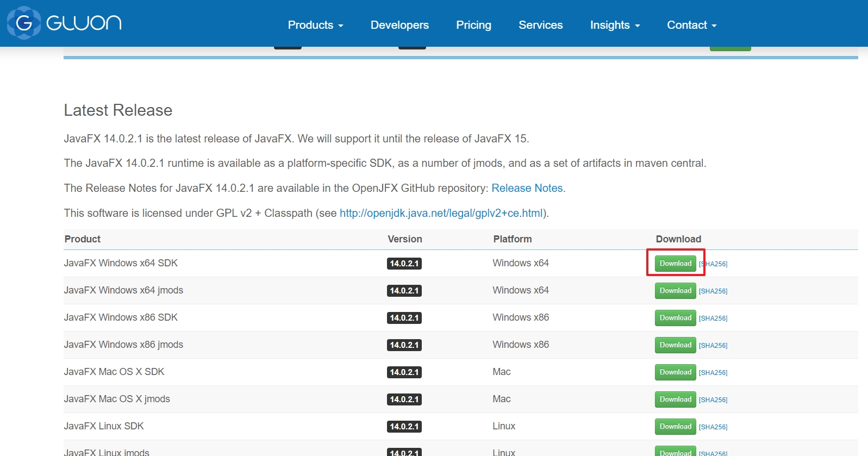Image resolution: width=868 pixels, height=456 pixels.
Task: Download JavaFX Mac OS X jmods
Action: 675,399
